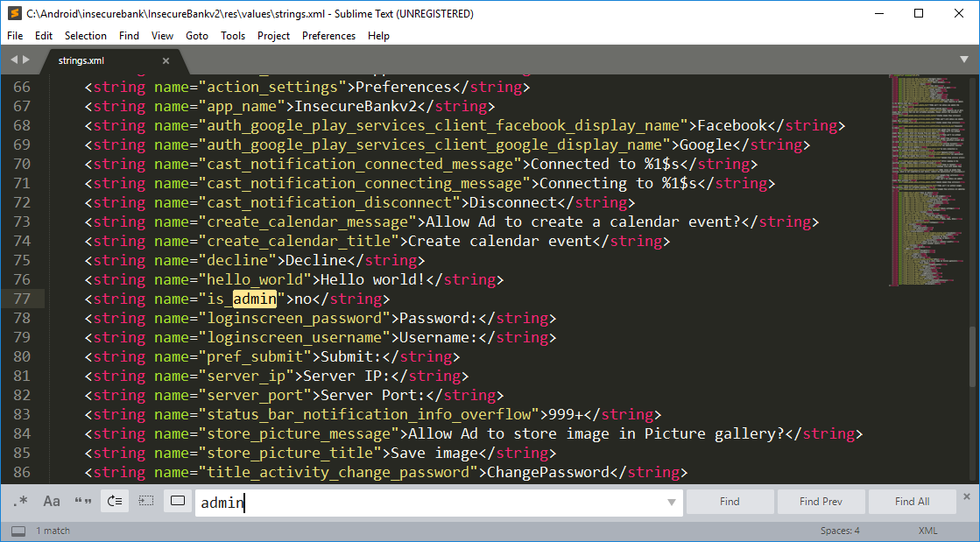Click the forward navigation arrow in the tab bar
This screenshot has height=542, width=980.
[25, 60]
